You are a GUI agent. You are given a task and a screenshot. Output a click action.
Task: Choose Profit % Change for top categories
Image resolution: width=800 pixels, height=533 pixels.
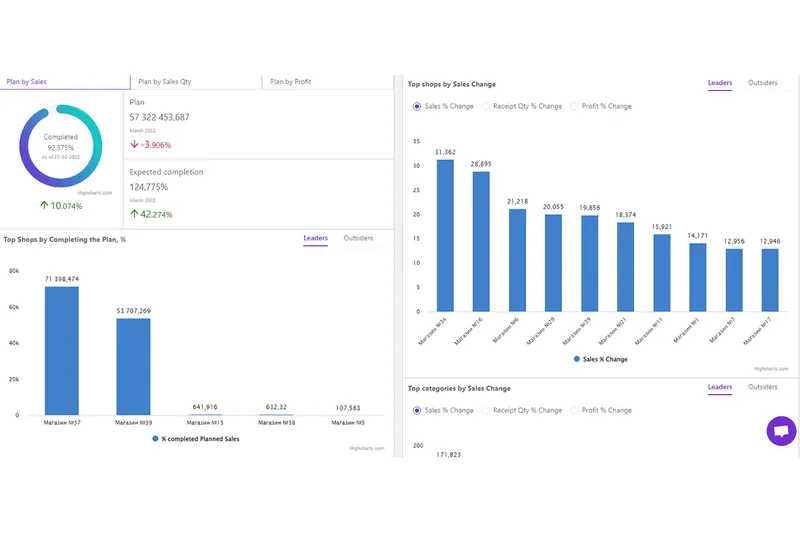coord(574,410)
